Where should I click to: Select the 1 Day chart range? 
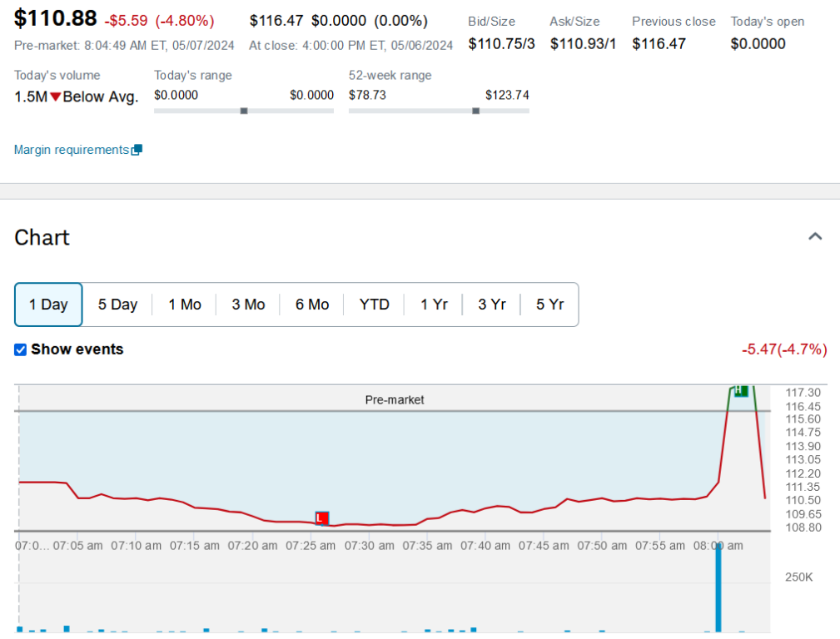(48, 305)
